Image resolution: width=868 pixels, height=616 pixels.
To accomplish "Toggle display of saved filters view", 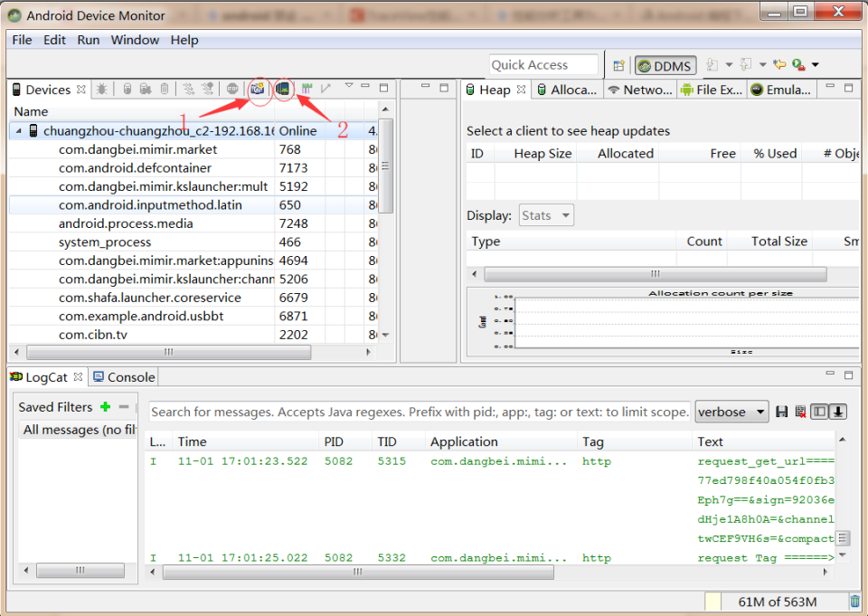I will (820, 412).
